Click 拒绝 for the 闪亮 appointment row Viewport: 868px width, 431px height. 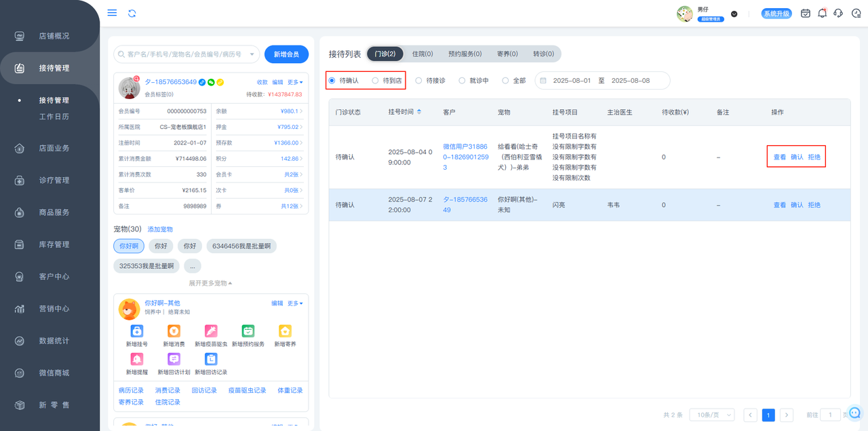pyautogui.click(x=814, y=205)
